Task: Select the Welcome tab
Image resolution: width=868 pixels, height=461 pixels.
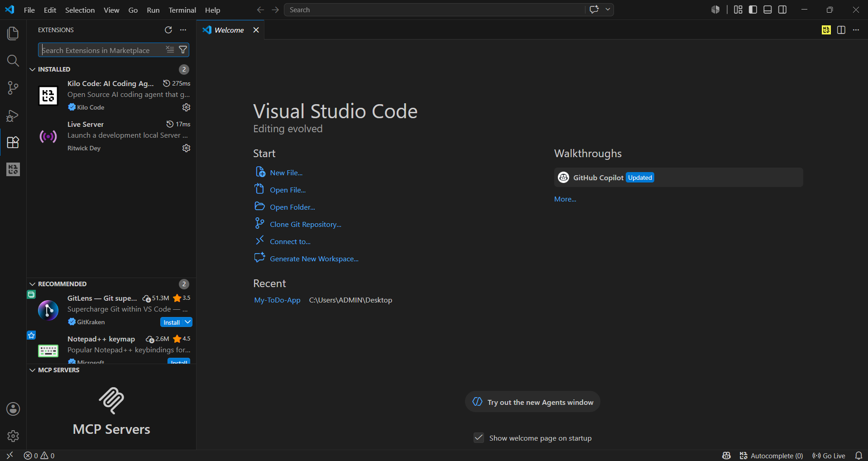Action: coord(229,30)
